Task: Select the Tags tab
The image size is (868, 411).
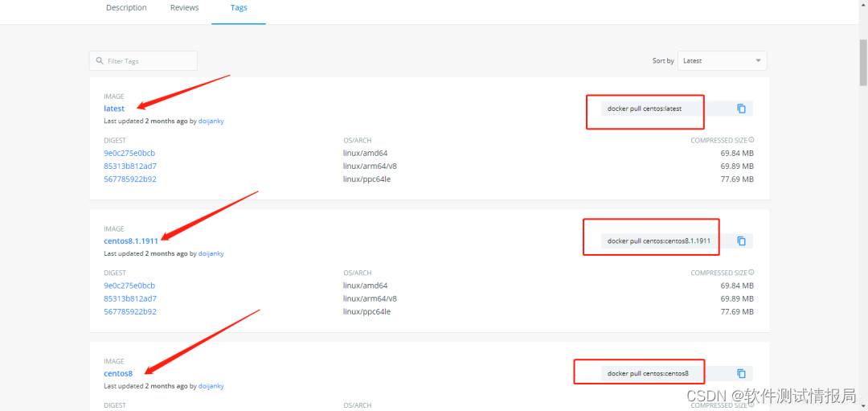Action: click(239, 8)
